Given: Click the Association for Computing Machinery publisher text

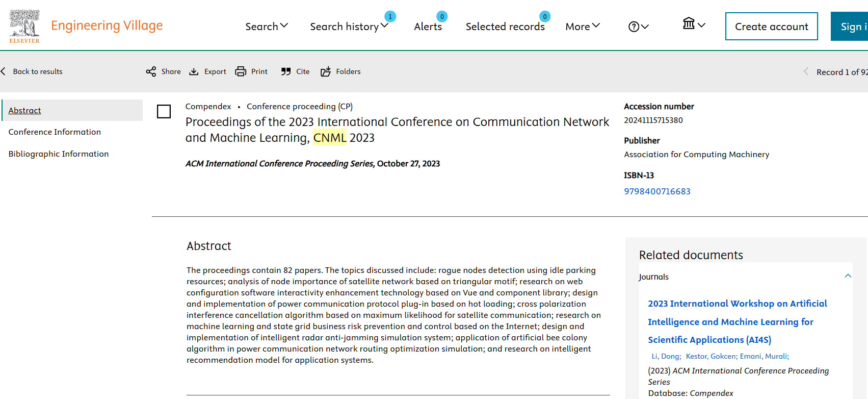Looking at the screenshot, I should click(696, 155).
